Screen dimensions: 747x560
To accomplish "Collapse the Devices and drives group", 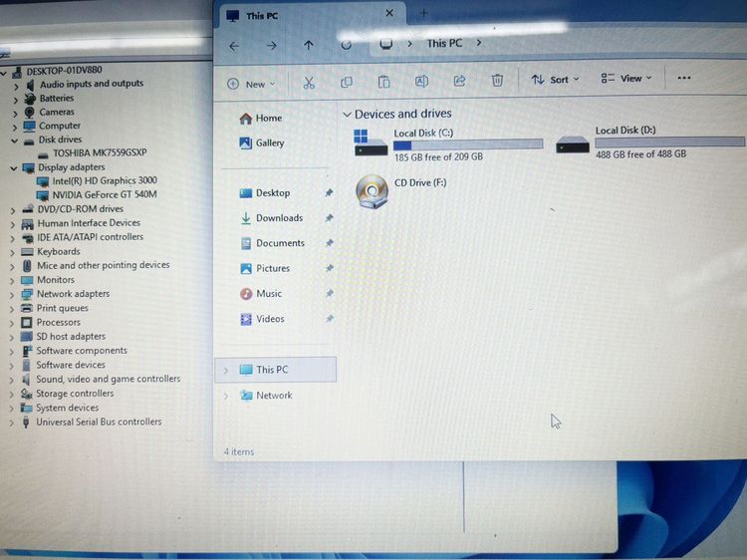I will tap(348, 115).
